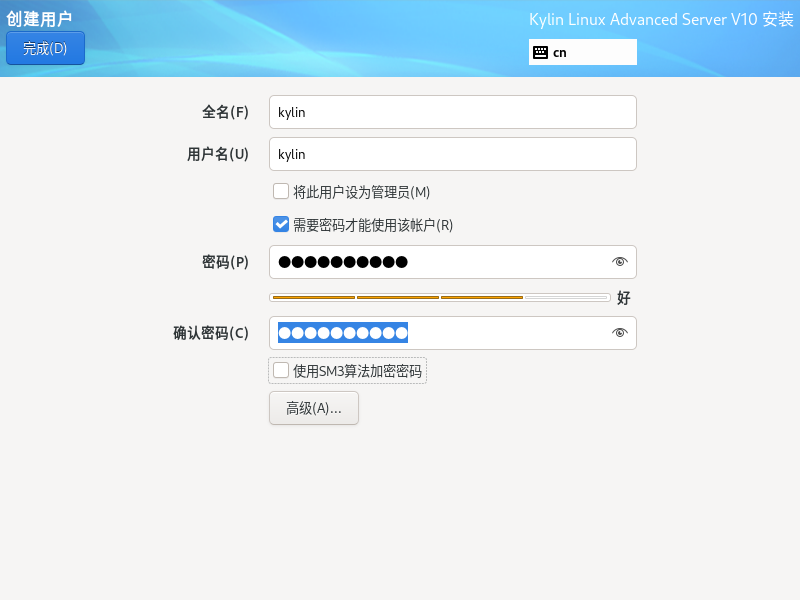Open the 高级(A) advanced settings dialog
This screenshot has height=600, width=800.
[x=313, y=408]
